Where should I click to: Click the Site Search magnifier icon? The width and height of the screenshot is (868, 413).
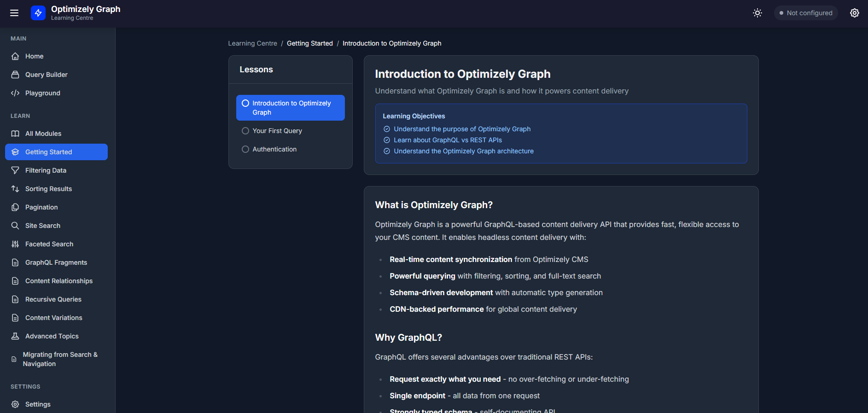pos(15,226)
